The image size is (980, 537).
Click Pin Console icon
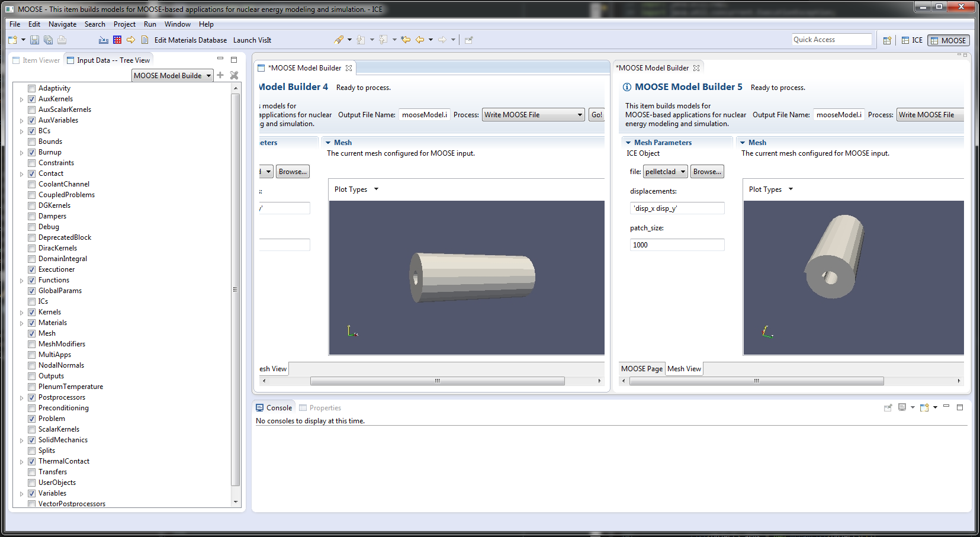pyautogui.click(x=888, y=407)
